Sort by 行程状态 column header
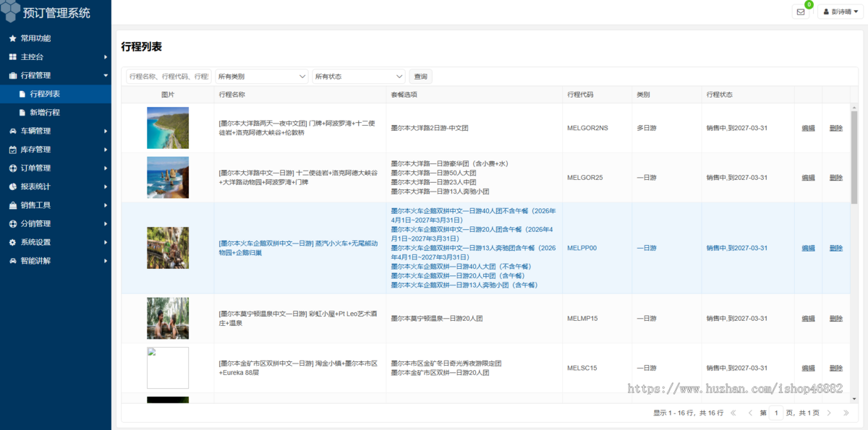The image size is (868, 430). pyautogui.click(x=748, y=95)
